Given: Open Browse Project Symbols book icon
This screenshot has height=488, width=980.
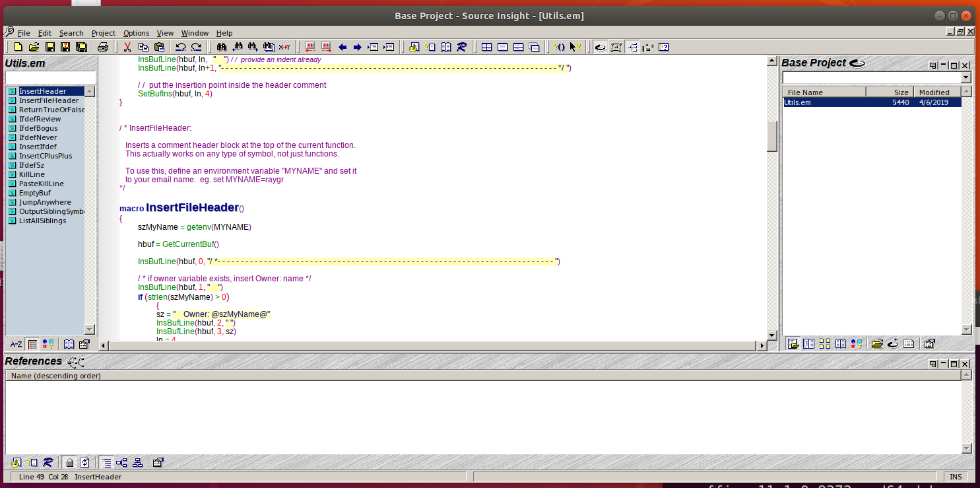Looking at the screenshot, I should pos(444,47).
